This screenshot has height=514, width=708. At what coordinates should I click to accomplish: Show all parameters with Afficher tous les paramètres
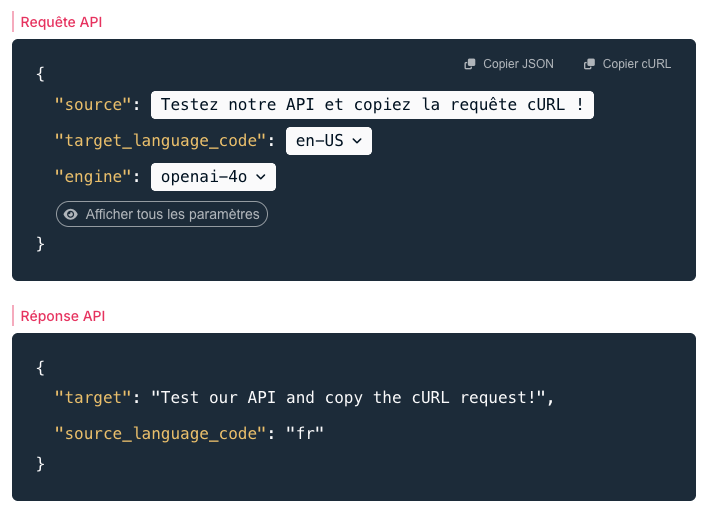pyautogui.click(x=162, y=214)
